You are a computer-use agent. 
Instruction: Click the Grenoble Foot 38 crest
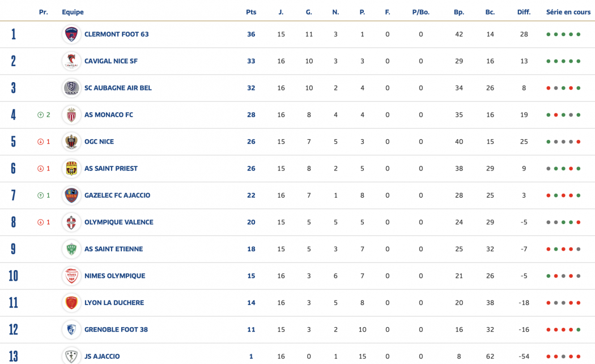click(x=71, y=329)
